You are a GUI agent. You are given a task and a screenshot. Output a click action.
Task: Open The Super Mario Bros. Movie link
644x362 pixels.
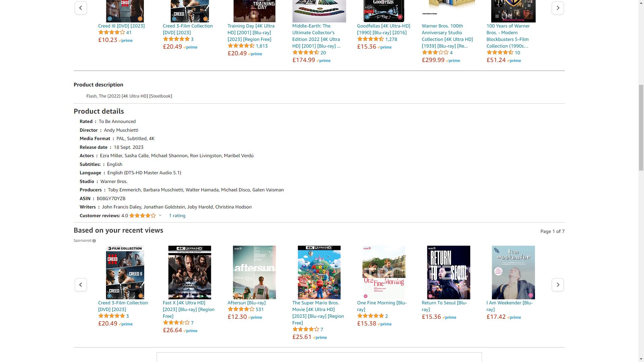click(318, 313)
